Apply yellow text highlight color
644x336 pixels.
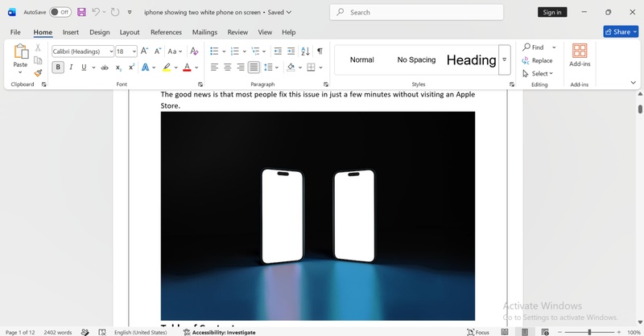tap(167, 68)
